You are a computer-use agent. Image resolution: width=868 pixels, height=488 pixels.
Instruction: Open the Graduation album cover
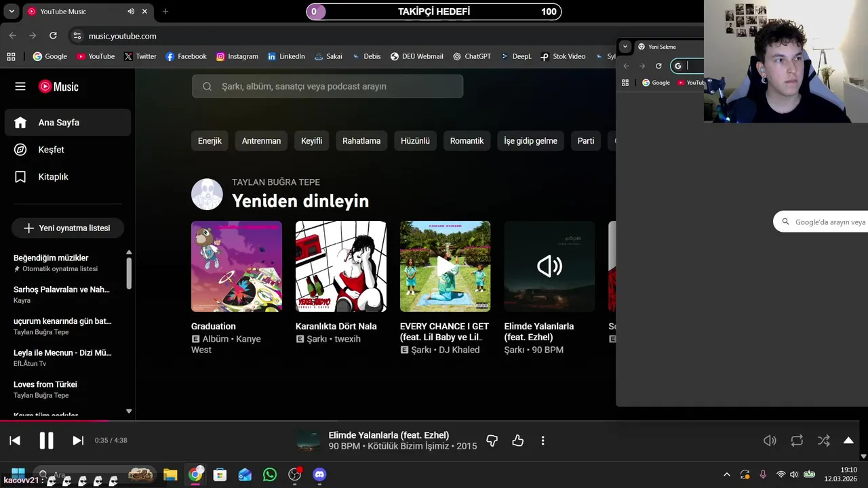(x=237, y=266)
